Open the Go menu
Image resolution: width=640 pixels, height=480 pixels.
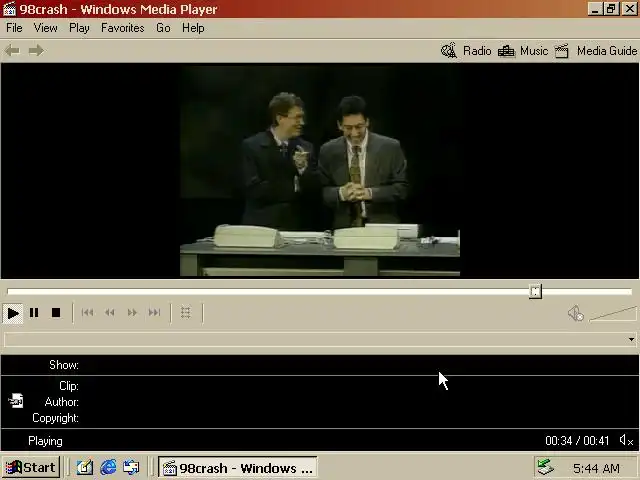163,28
